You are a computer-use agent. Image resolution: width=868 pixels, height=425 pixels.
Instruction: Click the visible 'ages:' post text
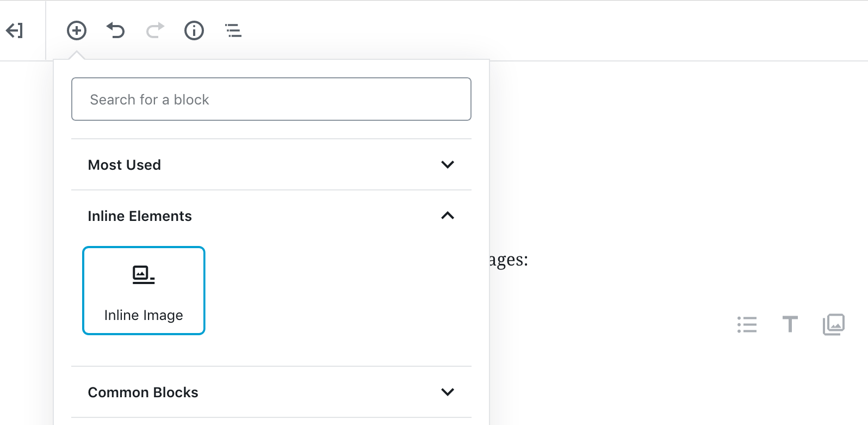click(508, 260)
